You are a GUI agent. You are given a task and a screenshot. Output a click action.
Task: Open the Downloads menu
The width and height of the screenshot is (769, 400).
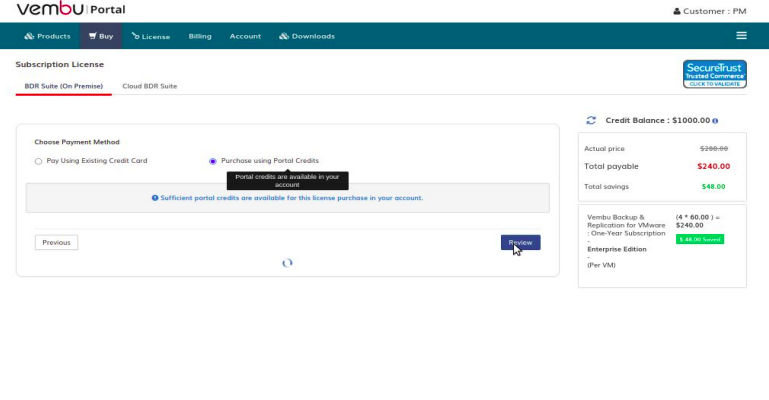pos(307,36)
